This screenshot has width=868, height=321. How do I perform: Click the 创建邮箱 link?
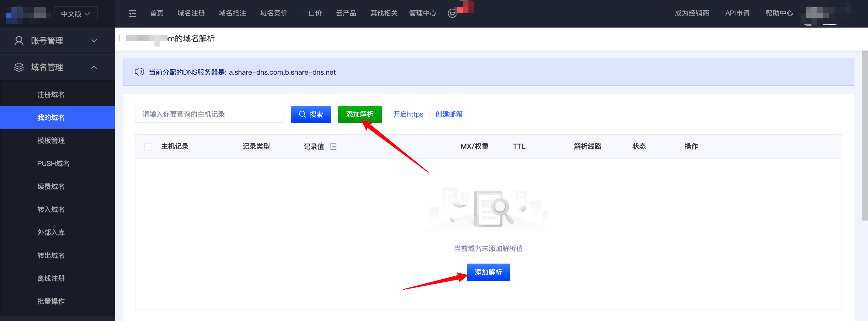coord(448,114)
